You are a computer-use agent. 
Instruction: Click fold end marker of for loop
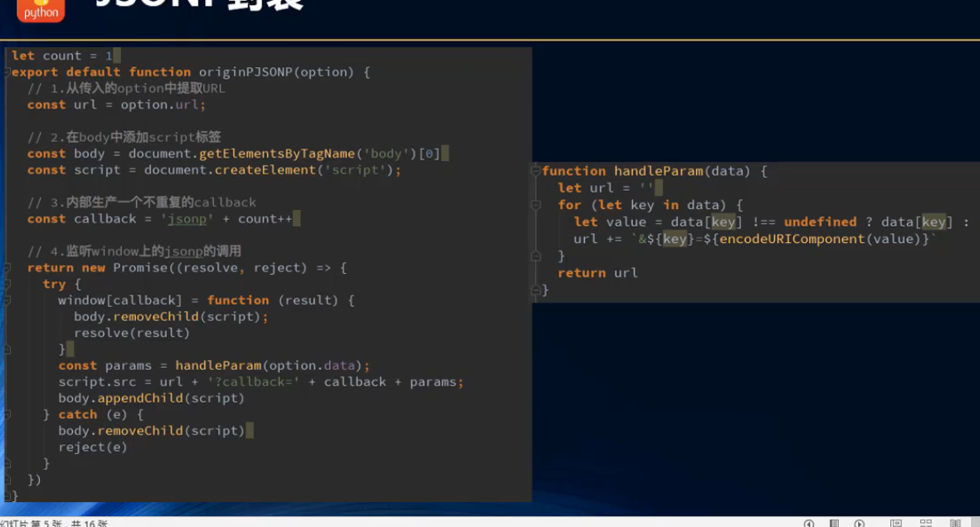(x=535, y=256)
